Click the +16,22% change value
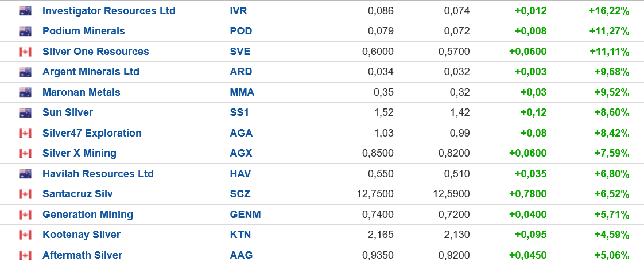The width and height of the screenshot is (644, 265). click(609, 11)
